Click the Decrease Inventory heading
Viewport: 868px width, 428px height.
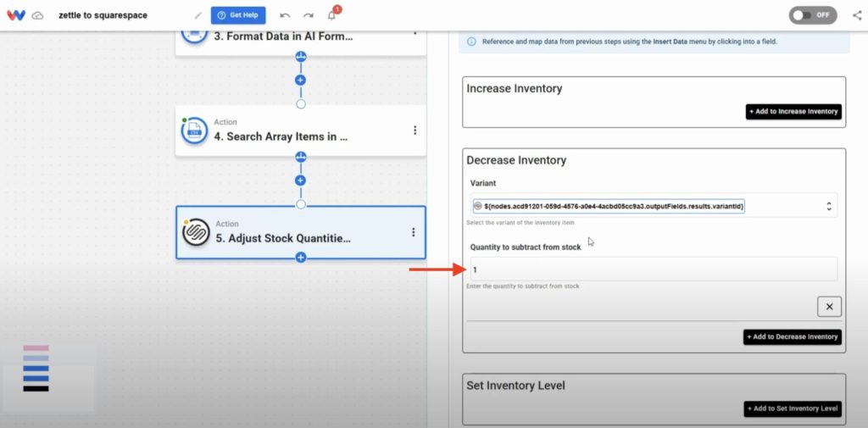pos(516,160)
